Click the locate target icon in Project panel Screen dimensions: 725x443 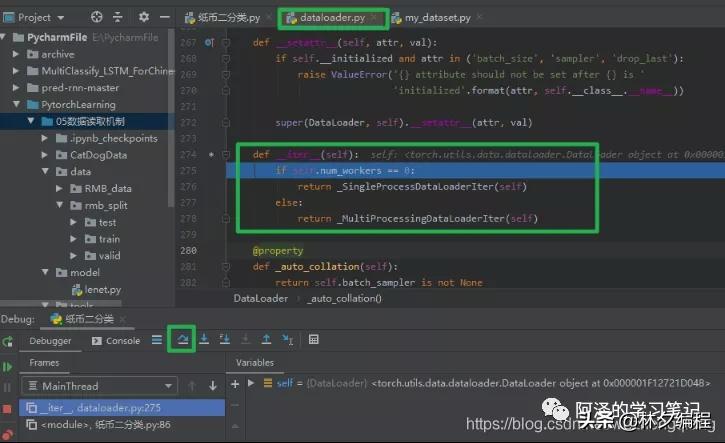click(97, 17)
